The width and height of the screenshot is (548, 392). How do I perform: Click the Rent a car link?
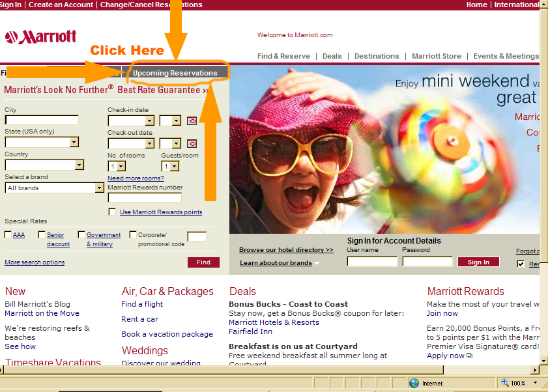pyautogui.click(x=140, y=319)
